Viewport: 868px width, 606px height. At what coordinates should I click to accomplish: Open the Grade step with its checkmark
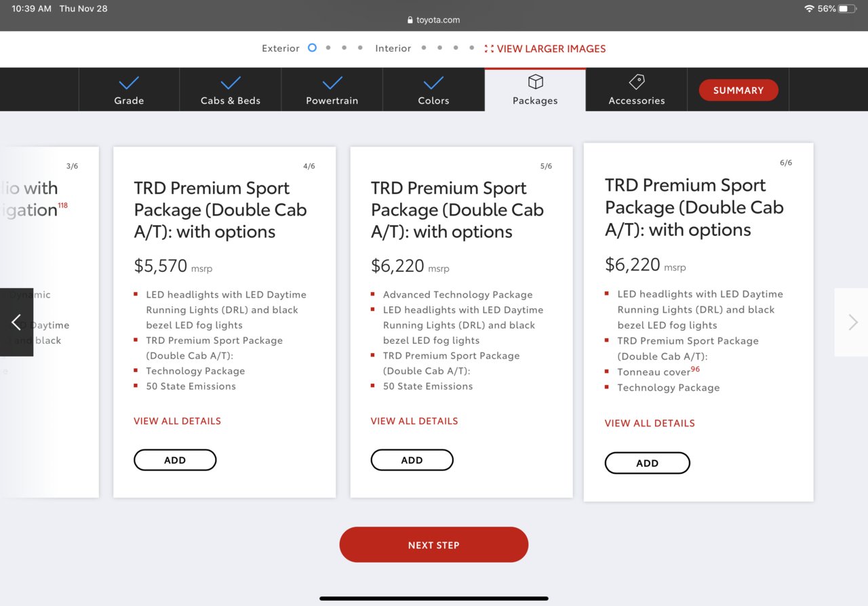[x=129, y=89]
